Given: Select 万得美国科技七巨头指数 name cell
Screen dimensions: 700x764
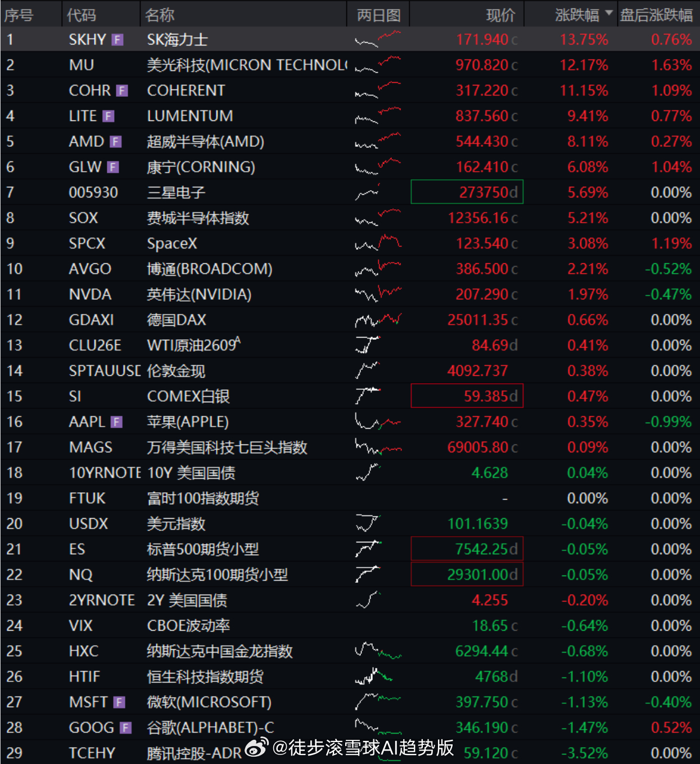Looking at the screenshot, I should click(x=227, y=447).
